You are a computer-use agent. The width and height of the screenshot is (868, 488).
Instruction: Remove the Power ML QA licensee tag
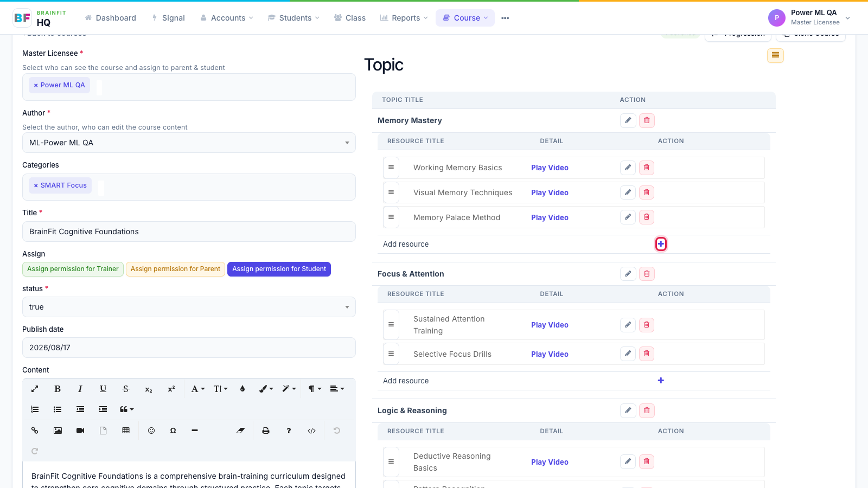pos(36,85)
